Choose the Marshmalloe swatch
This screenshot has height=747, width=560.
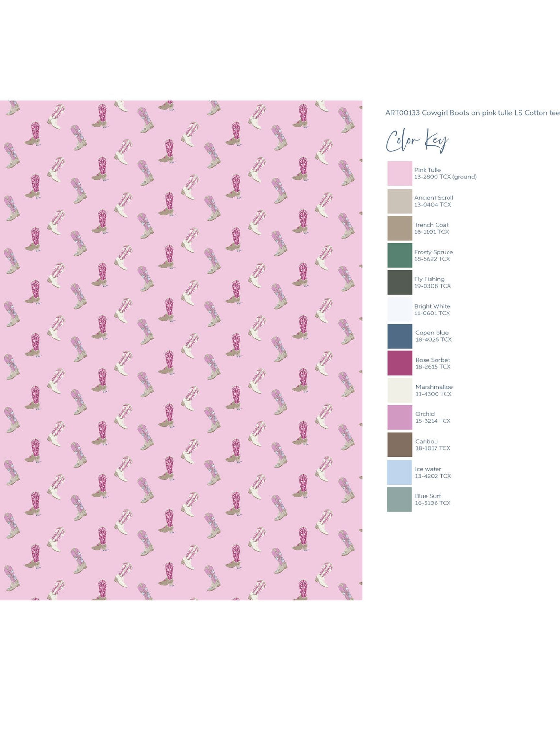[399, 390]
